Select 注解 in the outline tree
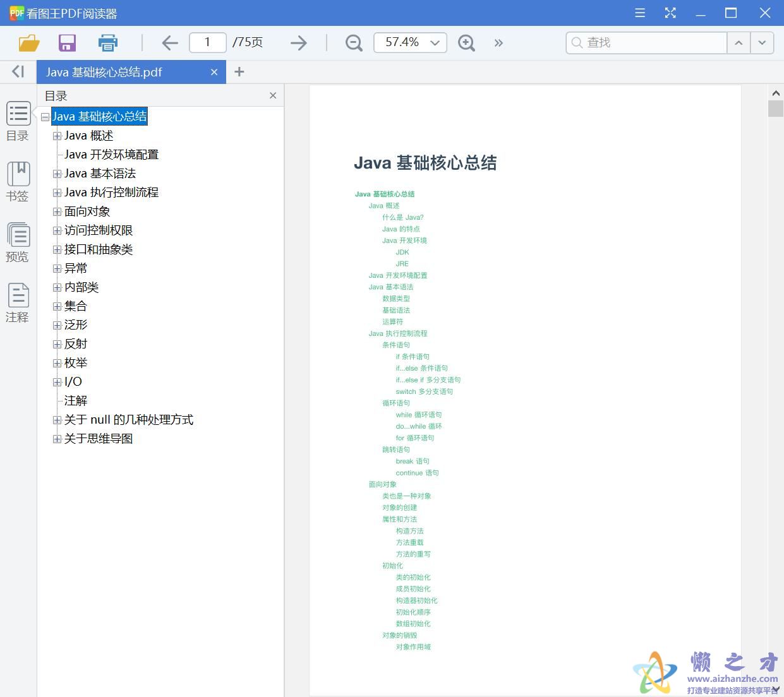The width and height of the screenshot is (784, 697). pyautogui.click(x=76, y=401)
